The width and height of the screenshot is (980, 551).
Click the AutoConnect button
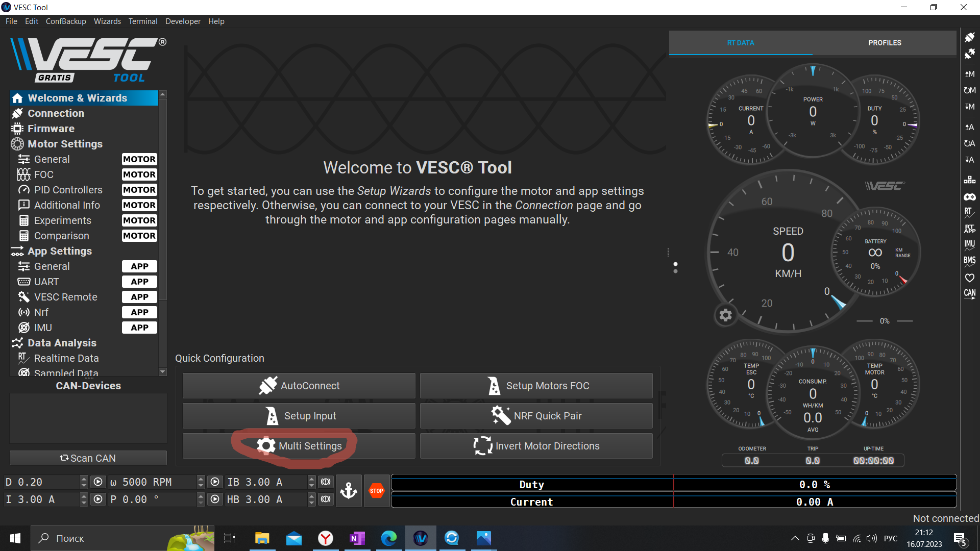coord(299,386)
